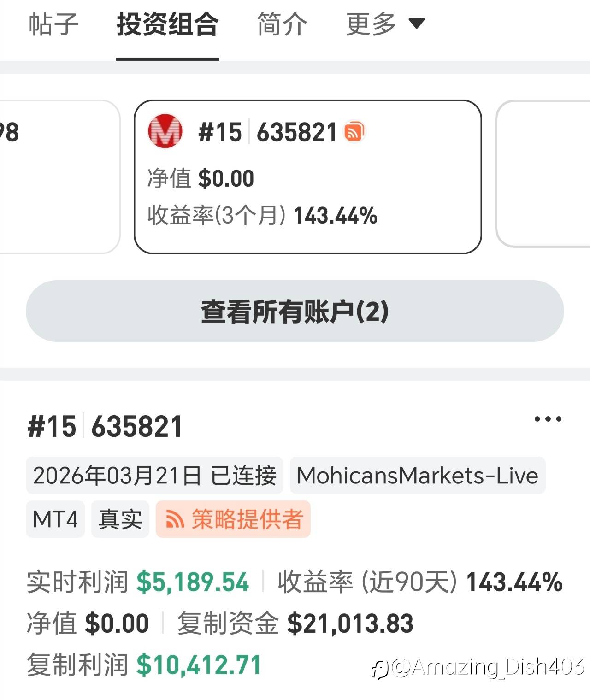The height and width of the screenshot is (700, 590).
Task: Tap the MT4 platform tag
Action: click(x=55, y=519)
